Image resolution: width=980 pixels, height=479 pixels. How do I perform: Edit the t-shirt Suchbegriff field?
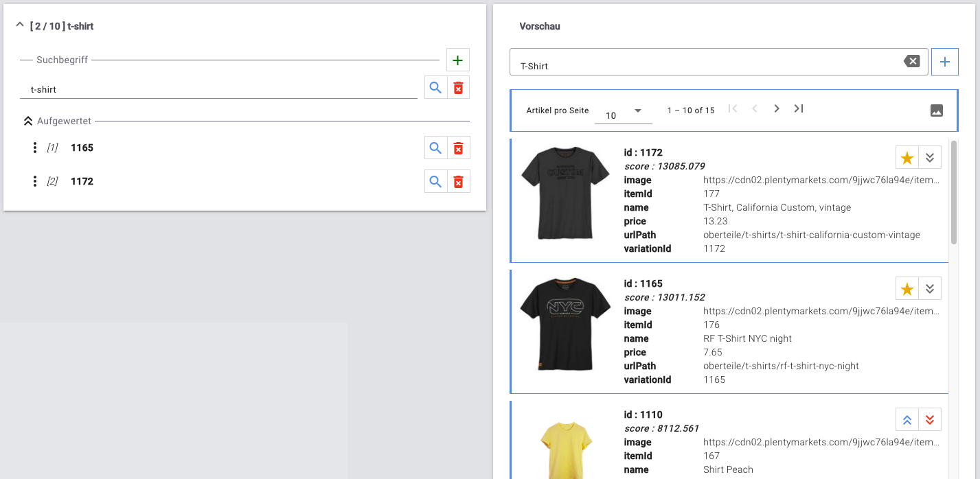coord(218,89)
